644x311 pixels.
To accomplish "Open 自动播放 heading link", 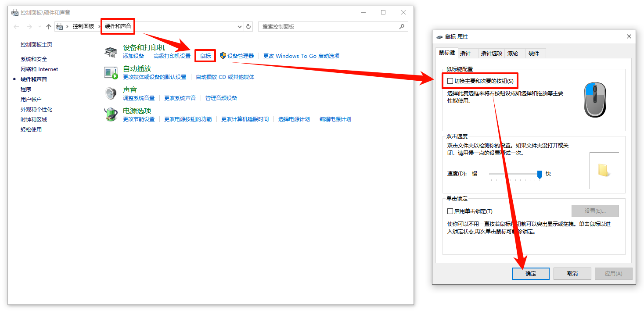I will pyautogui.click(x=137, y=68).
